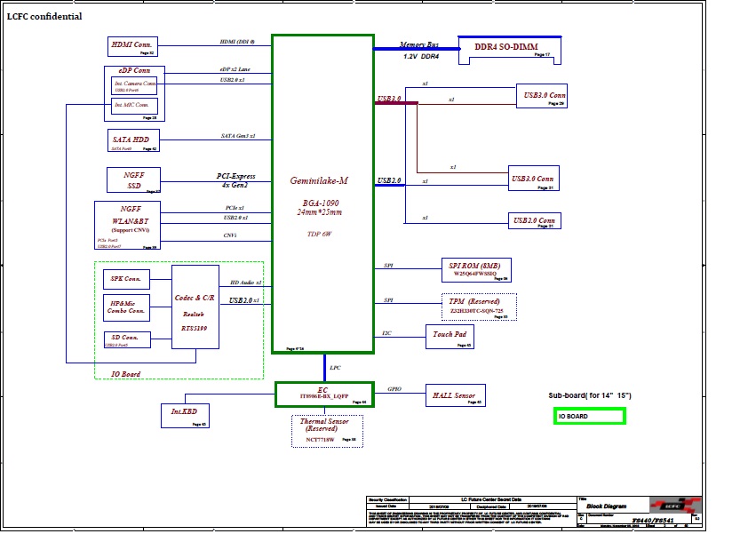Select the EC controller block
Image resolution: width=756 pixels, height=534 pixels.
click(x=324, y=395)
